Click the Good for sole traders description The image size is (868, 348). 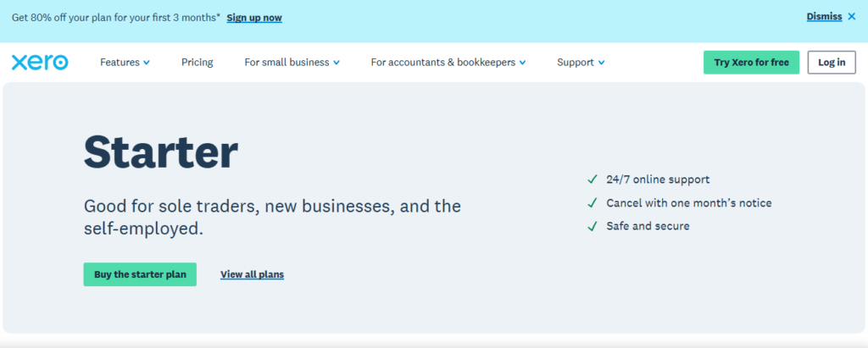pyautogui.click(x=272, y=218)
